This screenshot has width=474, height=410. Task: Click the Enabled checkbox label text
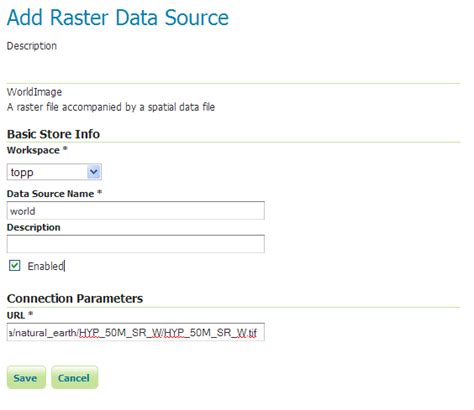(46, 266)
